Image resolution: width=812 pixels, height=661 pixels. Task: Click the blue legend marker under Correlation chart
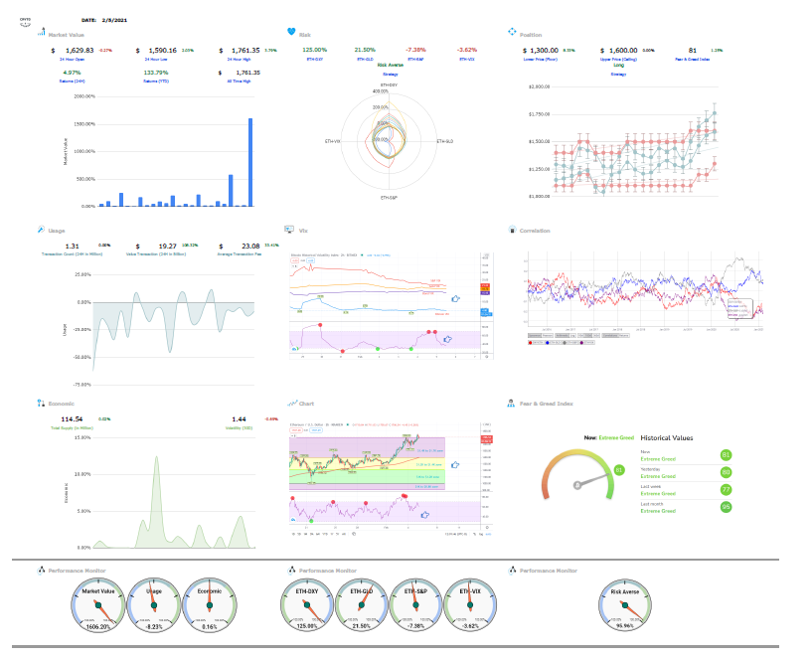[548, 342]
